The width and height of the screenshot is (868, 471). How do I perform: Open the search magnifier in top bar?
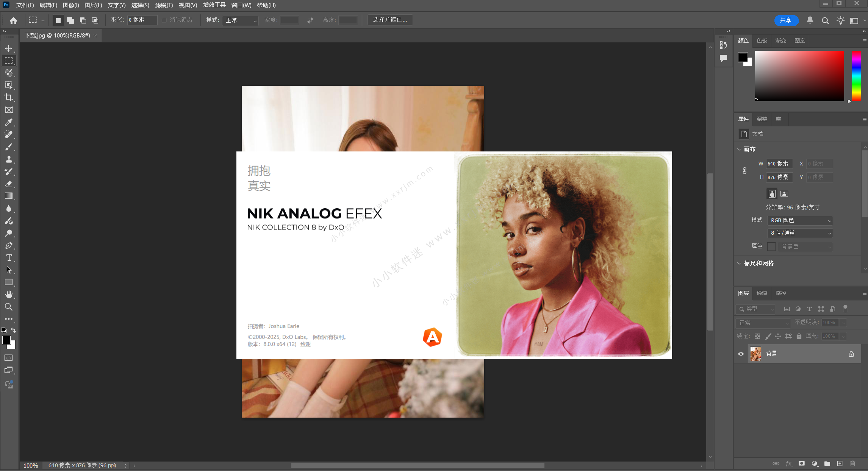pyautogui.click(x=825, y=20)
